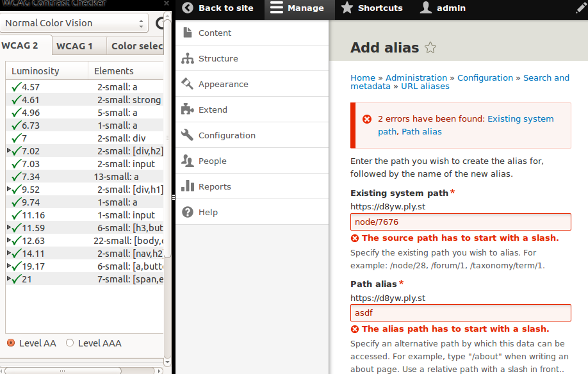Click the Reports bar chart icon
This screenshot has width=588, height=374.
pyautogui.click(x=188, y=186)
